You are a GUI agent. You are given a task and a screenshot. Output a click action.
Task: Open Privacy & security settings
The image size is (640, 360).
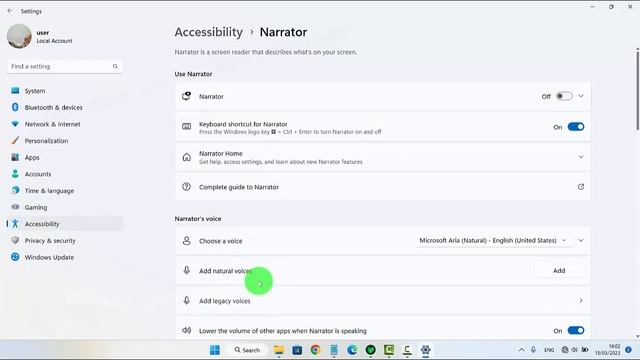coord(64,240)
